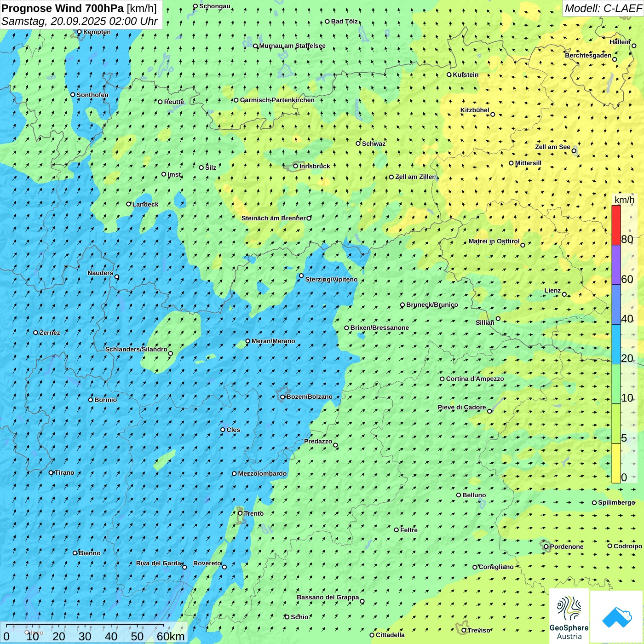Click the Landeck city marker
644x644 pixels.
[x=129, y=204]
